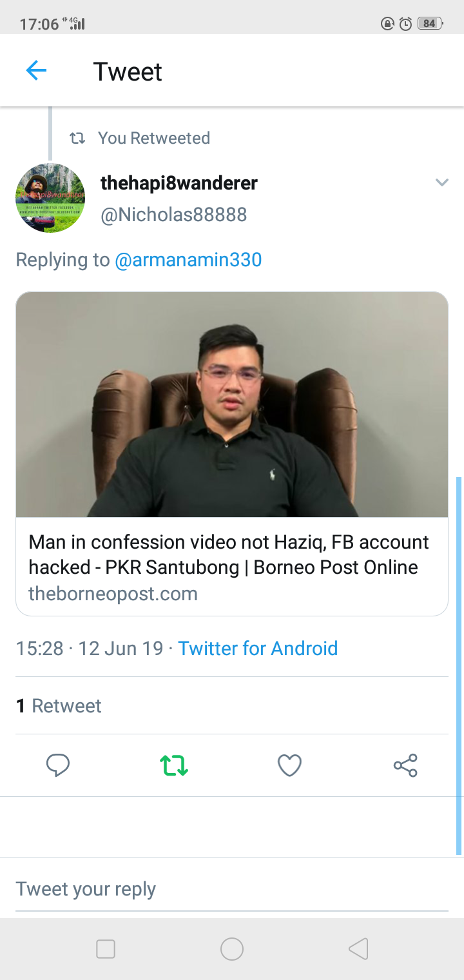Like the tweet with heart icon
This screenshot has width=464, height=980.
(289, 765)
